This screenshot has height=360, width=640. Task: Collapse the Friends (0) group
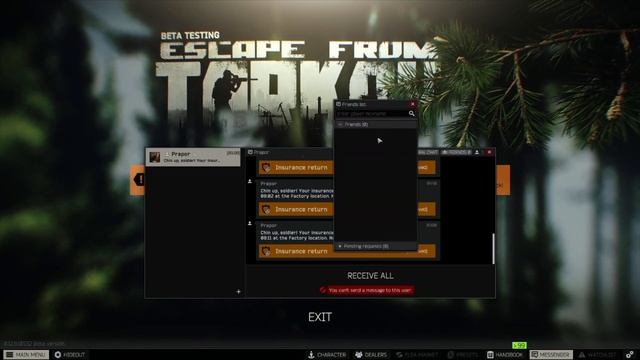tap(376, 124)
